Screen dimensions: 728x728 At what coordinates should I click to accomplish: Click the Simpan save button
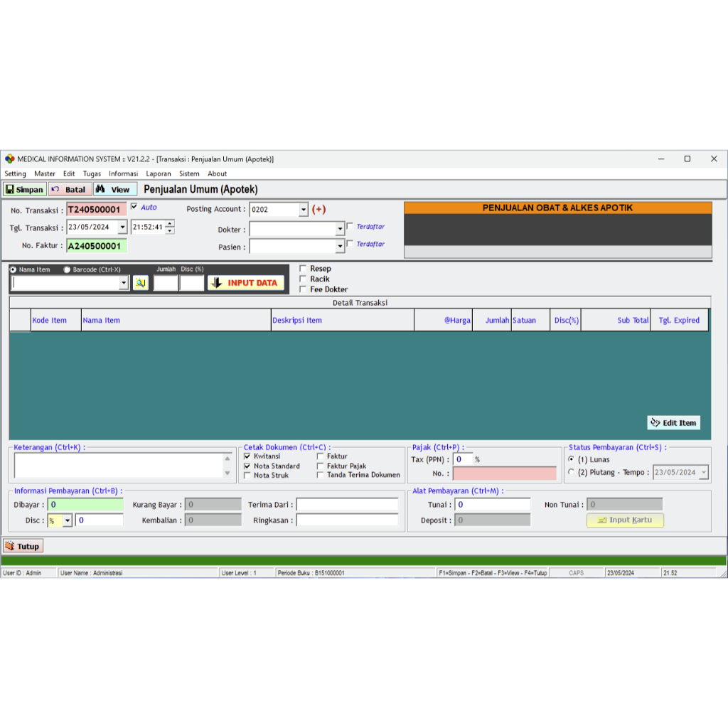(25, 189)
